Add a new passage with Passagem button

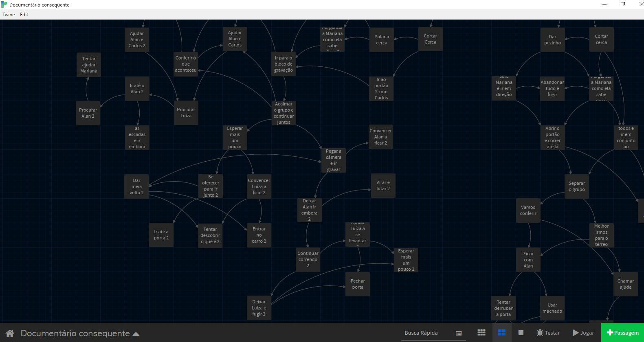(622, 333)
